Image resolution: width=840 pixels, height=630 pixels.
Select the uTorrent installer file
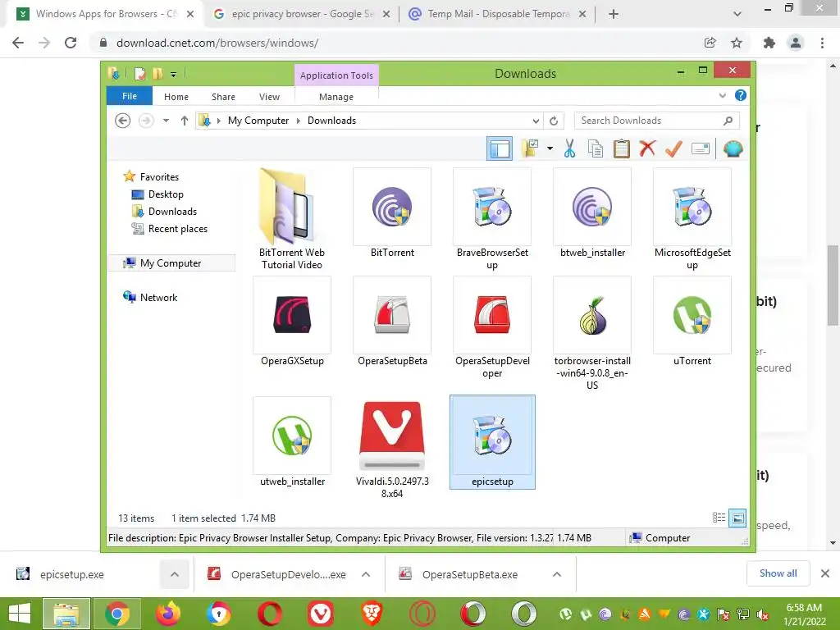click(x=692, y=322)
